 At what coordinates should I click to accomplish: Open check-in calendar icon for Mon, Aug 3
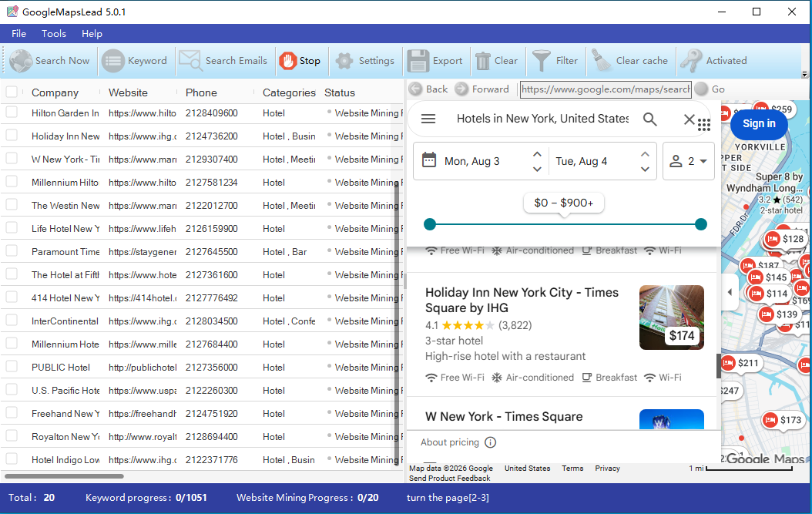tap(429, 160)
